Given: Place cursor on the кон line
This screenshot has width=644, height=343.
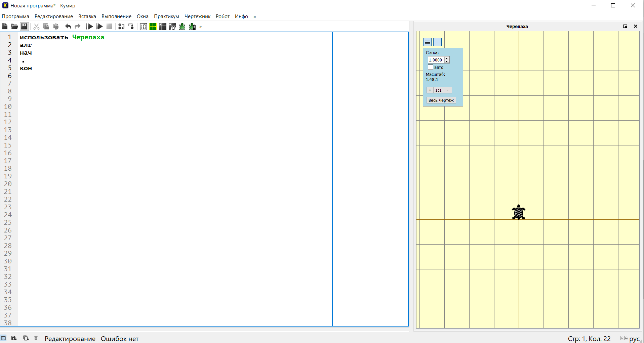Looking at the screenshot, I should 26,68.
